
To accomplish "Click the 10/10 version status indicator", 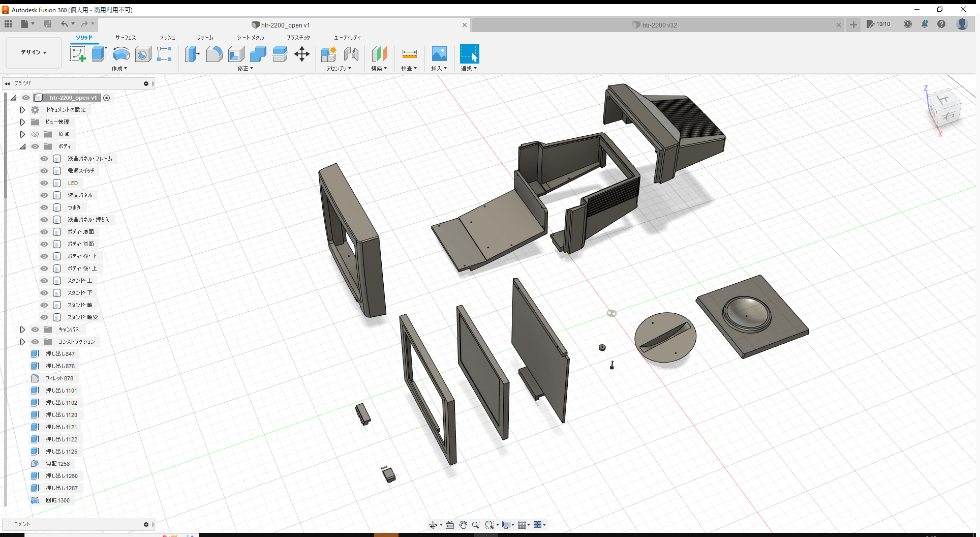I will [x=878, y=24].
